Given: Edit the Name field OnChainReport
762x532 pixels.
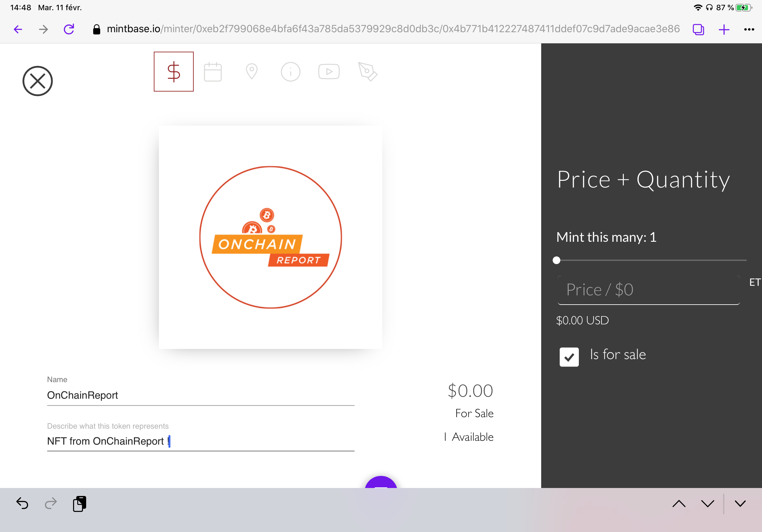Looking at the screenshot, I should 201,395.
